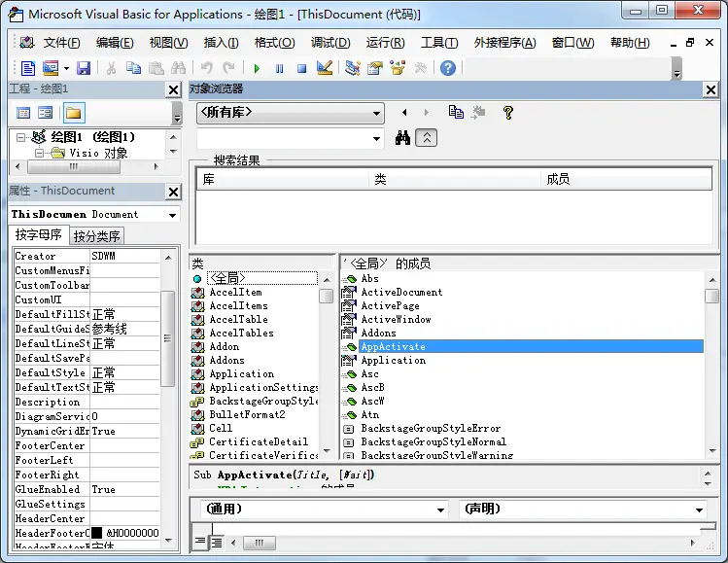The height and width of the screenshot is (563, 728).
Task: Open the 调试(D) menu
Action: point(330,43)
